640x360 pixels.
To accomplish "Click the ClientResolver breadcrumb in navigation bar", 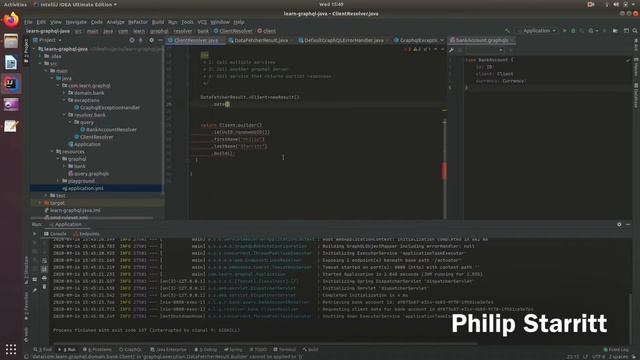I will (x=233, y=31).
